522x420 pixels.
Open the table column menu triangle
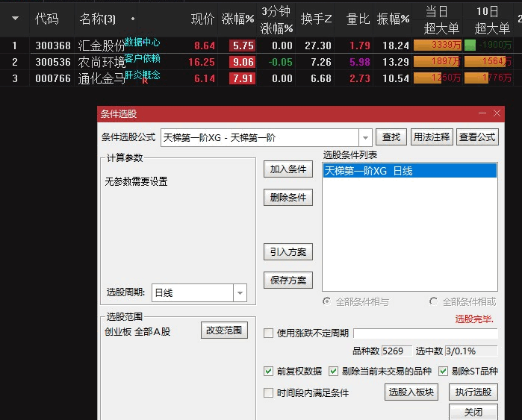tap(15, 19)
